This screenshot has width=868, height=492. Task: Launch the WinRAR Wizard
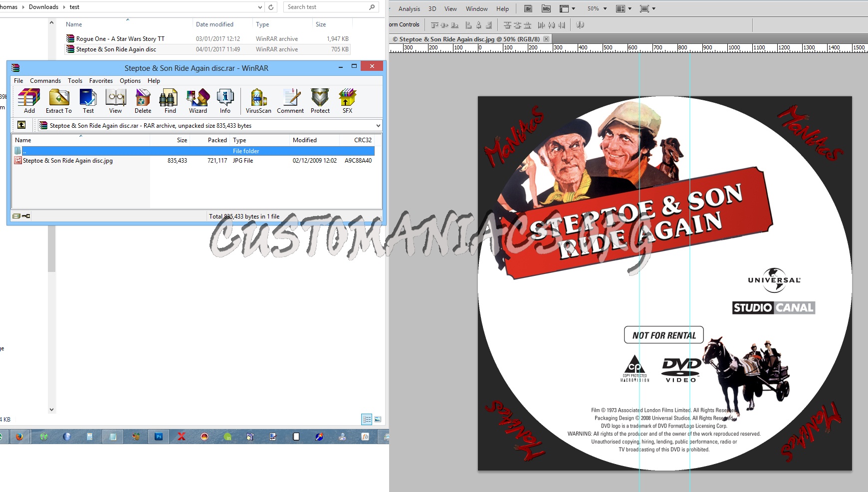click(198, 101)
